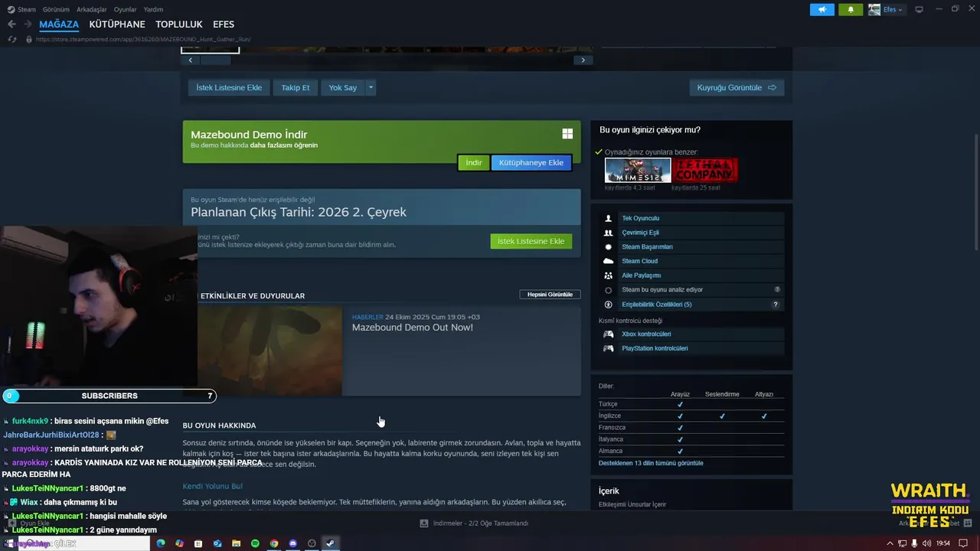The image size is (980, 551).
Task: Switch to the EFES profile tab
Action: point(224,24)
